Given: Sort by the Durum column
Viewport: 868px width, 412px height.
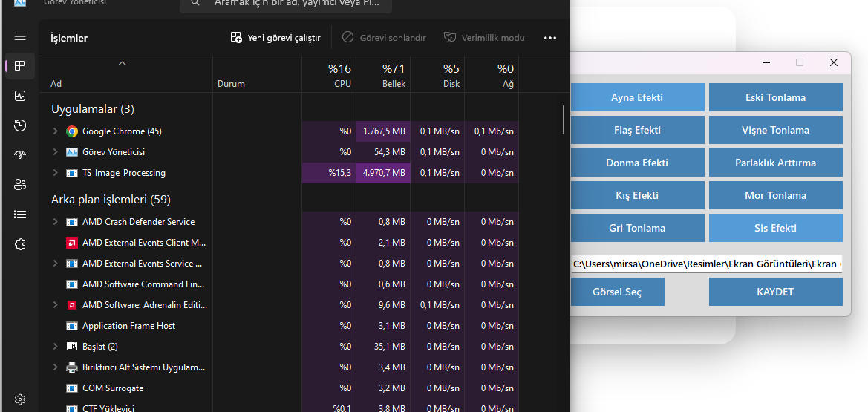Looking at the screenshot, I should click(x=258, y=75).
